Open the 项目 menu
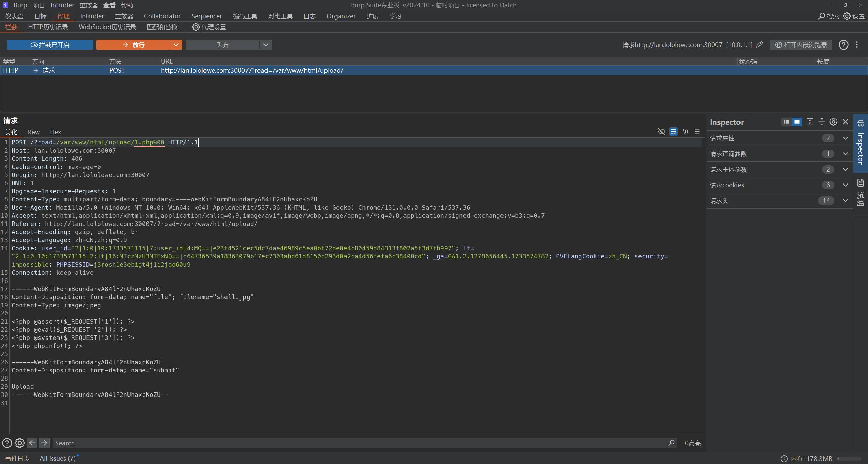 39,5
